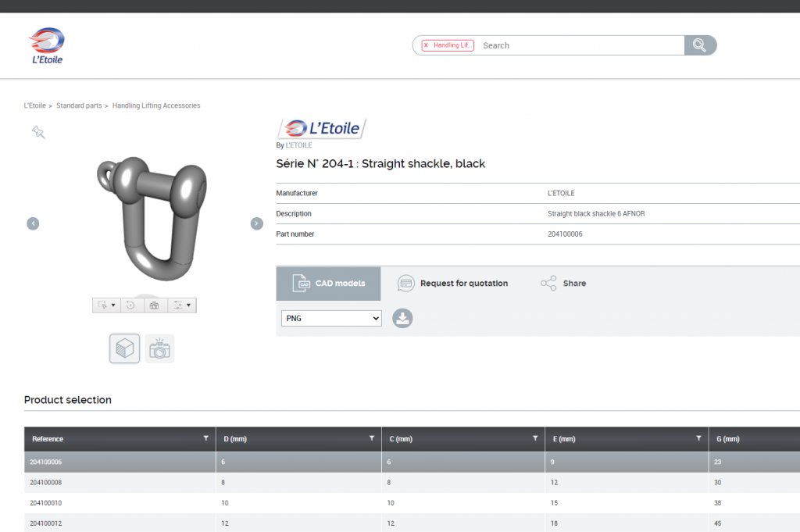Image resolution: width=800 pixels, height=532 pixels.
Task: Click the magnifying glass search button
Action: coord(699,45)
